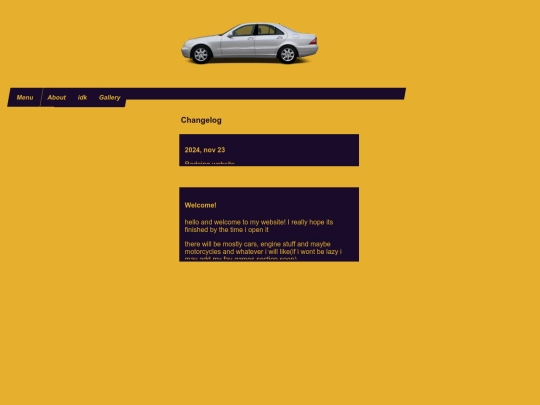Click the 'there will be mostly cars' paragraph

pos(263,251)
